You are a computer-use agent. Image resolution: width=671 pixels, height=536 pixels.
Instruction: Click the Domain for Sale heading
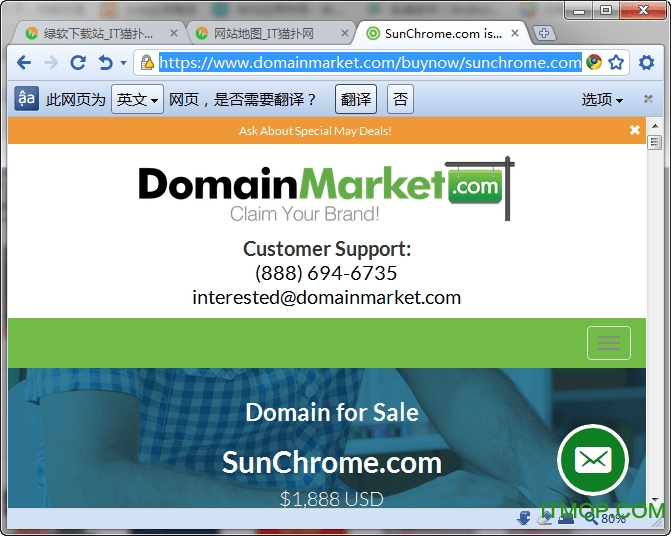(332, 413)
